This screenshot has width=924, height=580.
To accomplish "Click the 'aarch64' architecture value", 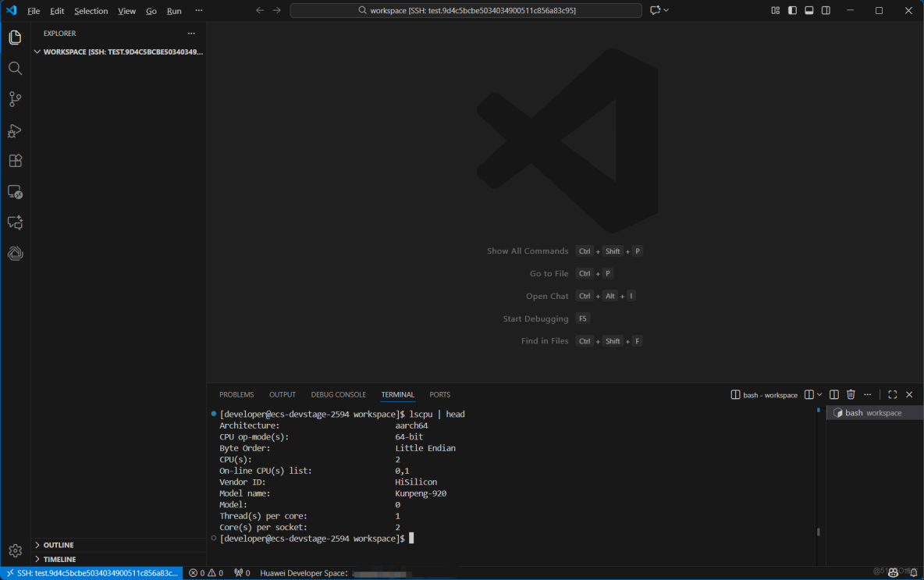I will 411,425.
